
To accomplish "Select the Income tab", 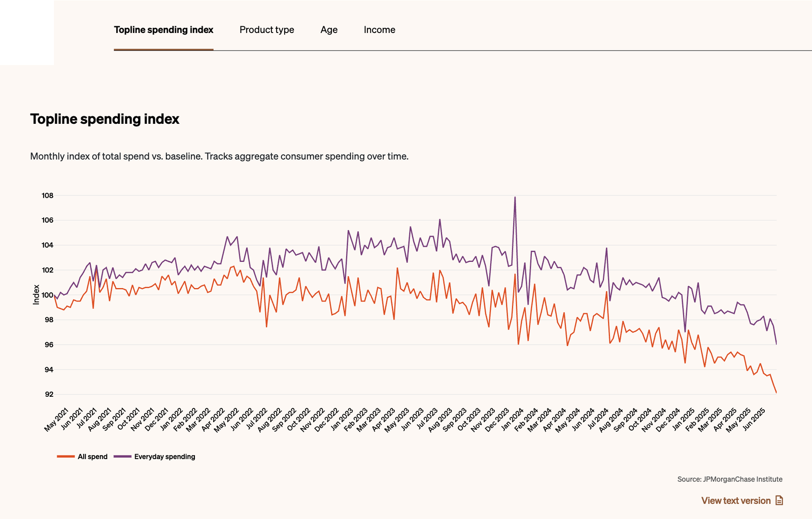I will point(379,30).
